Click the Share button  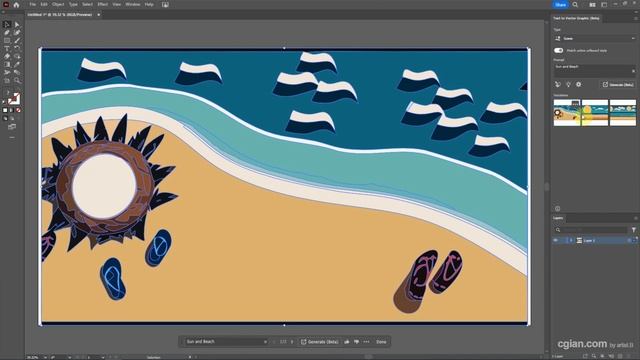560,4
